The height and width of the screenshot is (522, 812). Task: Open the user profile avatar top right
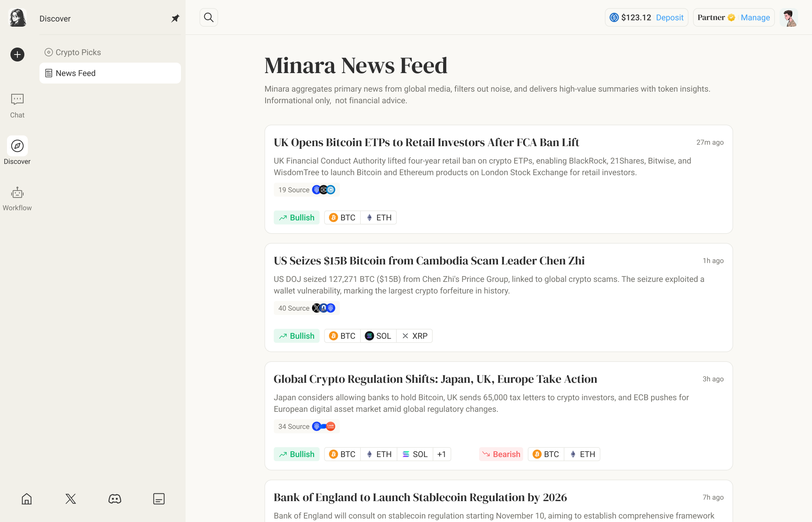click(789, 17)
